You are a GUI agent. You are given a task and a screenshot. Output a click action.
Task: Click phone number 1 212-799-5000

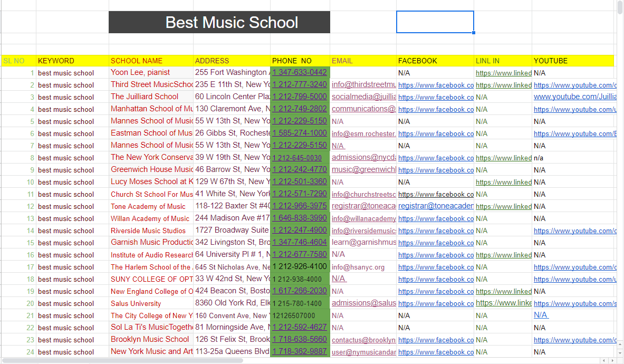[x=300, y=97]
